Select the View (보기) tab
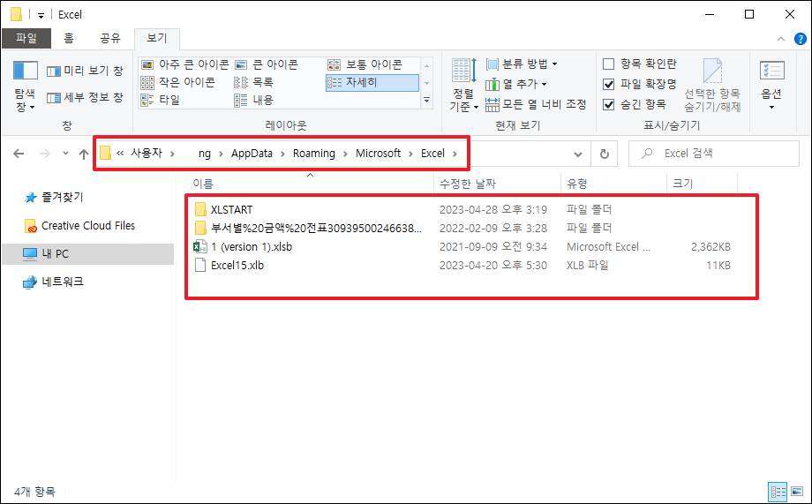The image size is (812, 504). (x=157, y=38)
